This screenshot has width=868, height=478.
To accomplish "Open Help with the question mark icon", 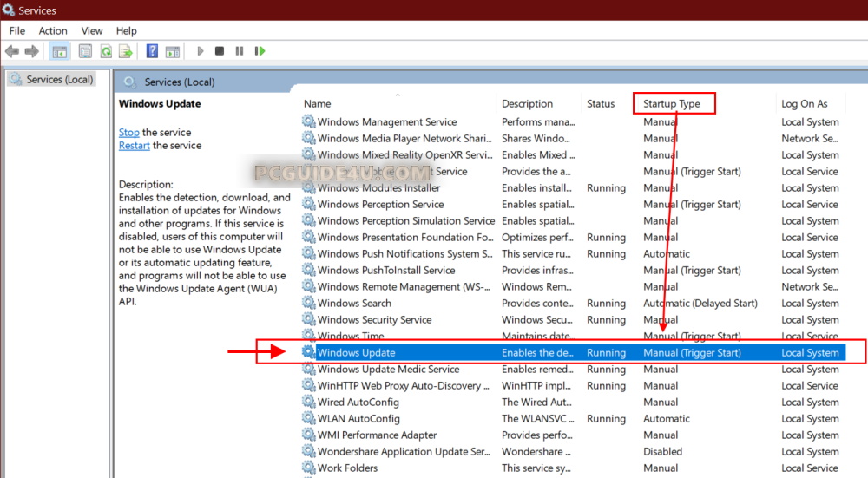I will 152,51.
